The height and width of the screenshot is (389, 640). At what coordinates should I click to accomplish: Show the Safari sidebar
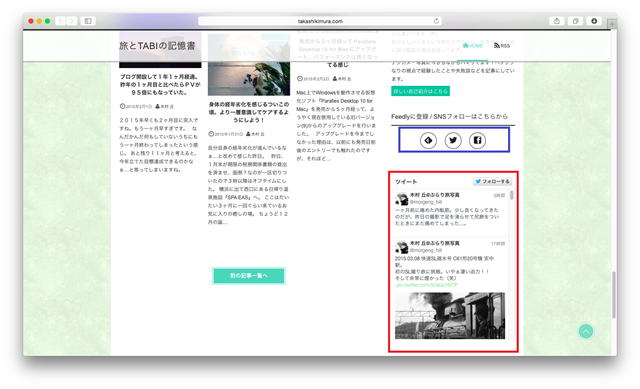coord(88,21)
